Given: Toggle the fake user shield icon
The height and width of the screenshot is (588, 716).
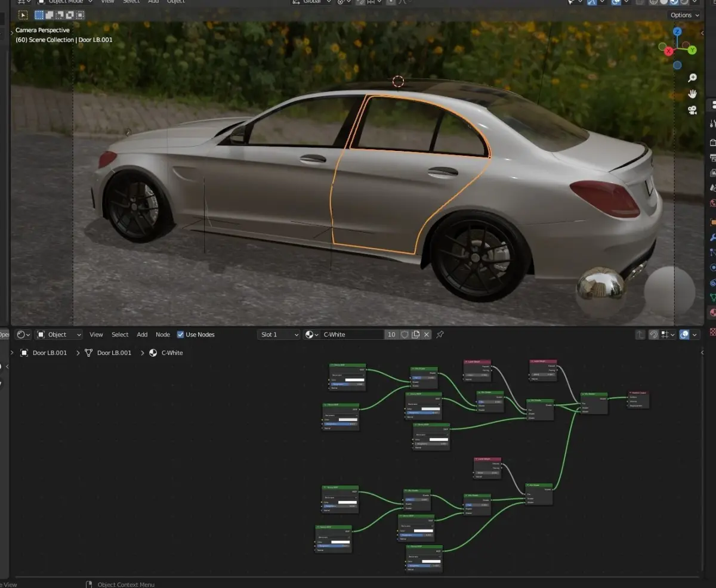Looking at the screenshot, I should pyautogui.click(x=405, y=335).
